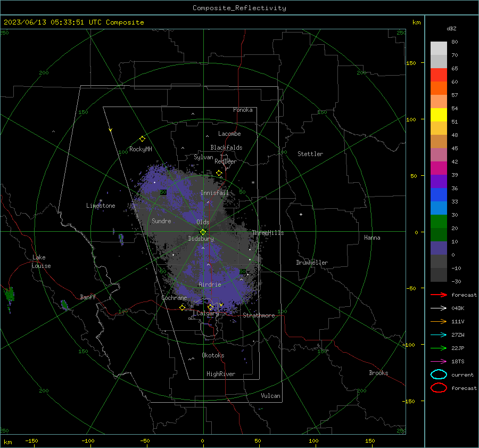Select the Sylvan label

[203, 157]
